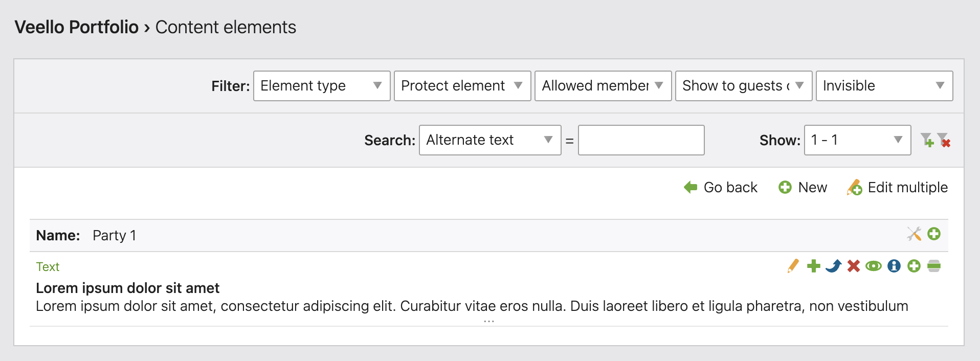Click the green circled plus in element row
The width and height of the screenshot is (980, 361).
pyautogui.click(x=914, y=266)
